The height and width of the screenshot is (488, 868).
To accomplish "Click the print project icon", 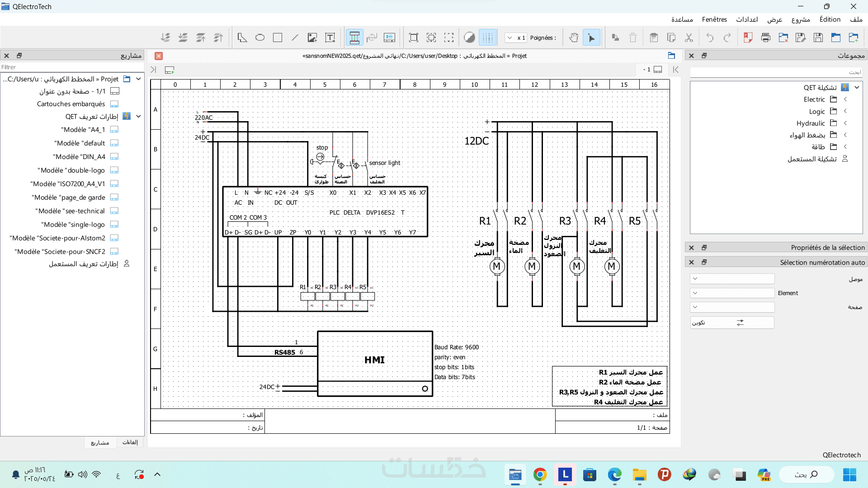I will (766, 38).
